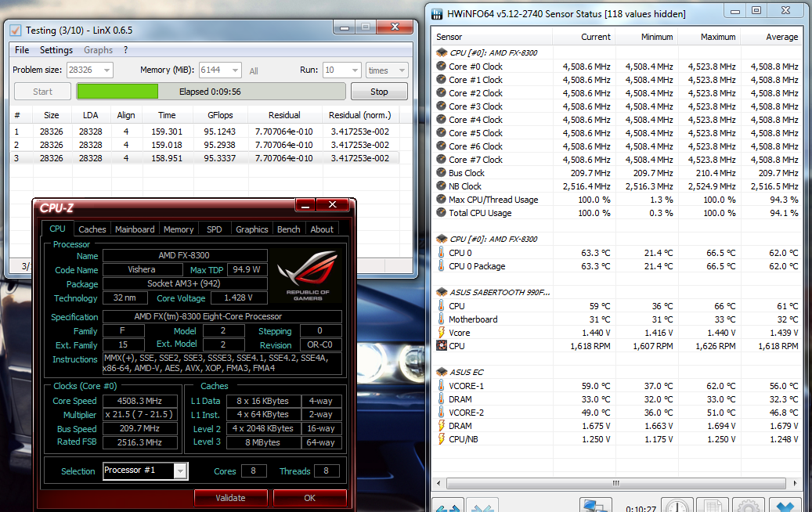Open the Memory (MiB) dropdown in LinX

pos(235,70)
